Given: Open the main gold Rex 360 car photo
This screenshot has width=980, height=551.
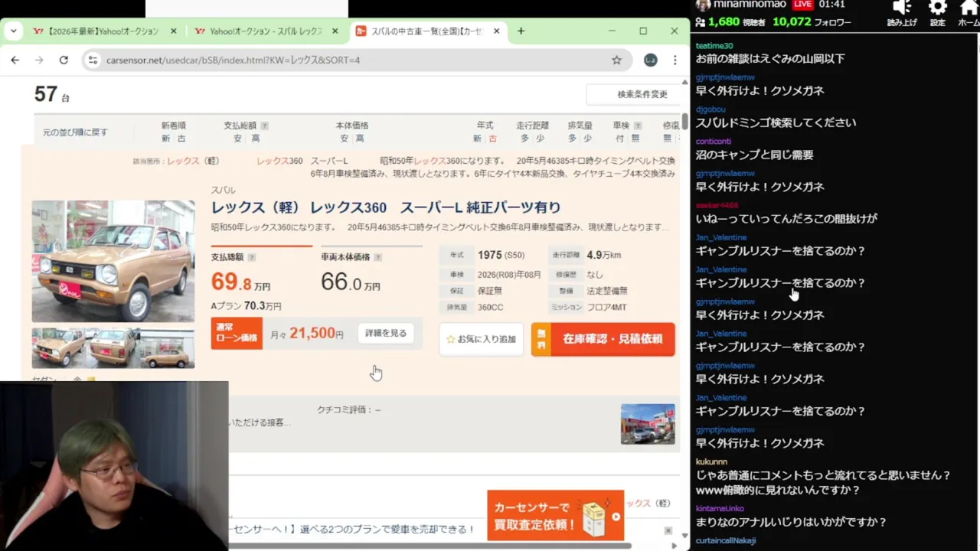Looking at the screenshot, I should click(x=113, y=261).
